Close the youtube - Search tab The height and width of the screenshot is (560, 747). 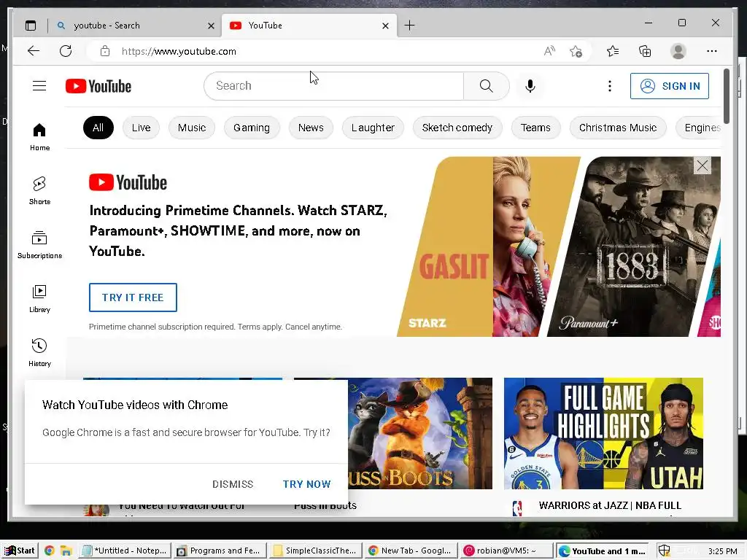click(x=211, y=26)
